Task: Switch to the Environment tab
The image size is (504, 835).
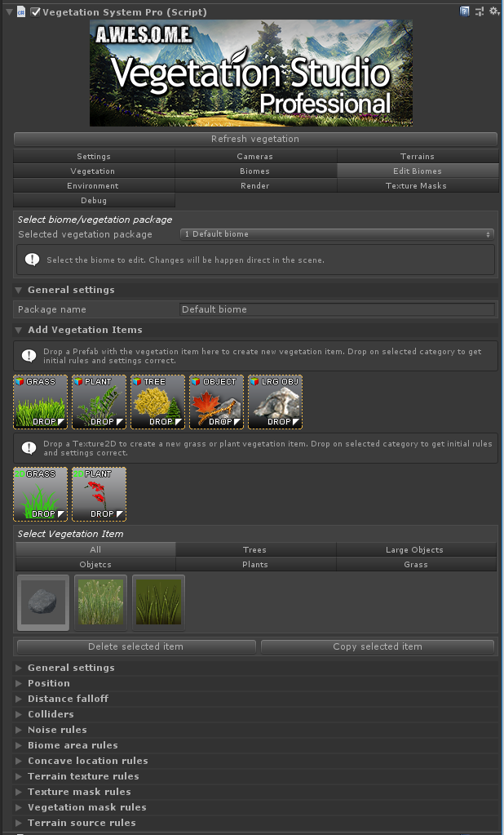Action: (94, 186)
